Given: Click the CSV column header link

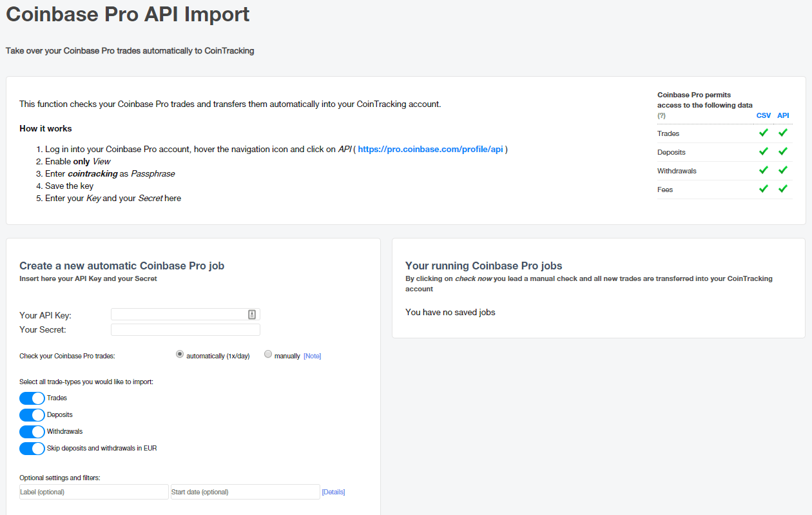Looking at the screenshot, I should (x=764, y=115).
